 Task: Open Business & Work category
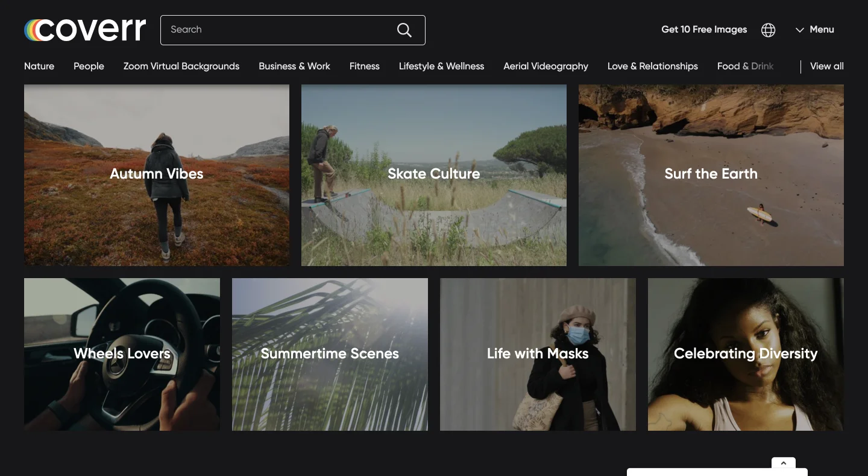click(x=294, y=66)
